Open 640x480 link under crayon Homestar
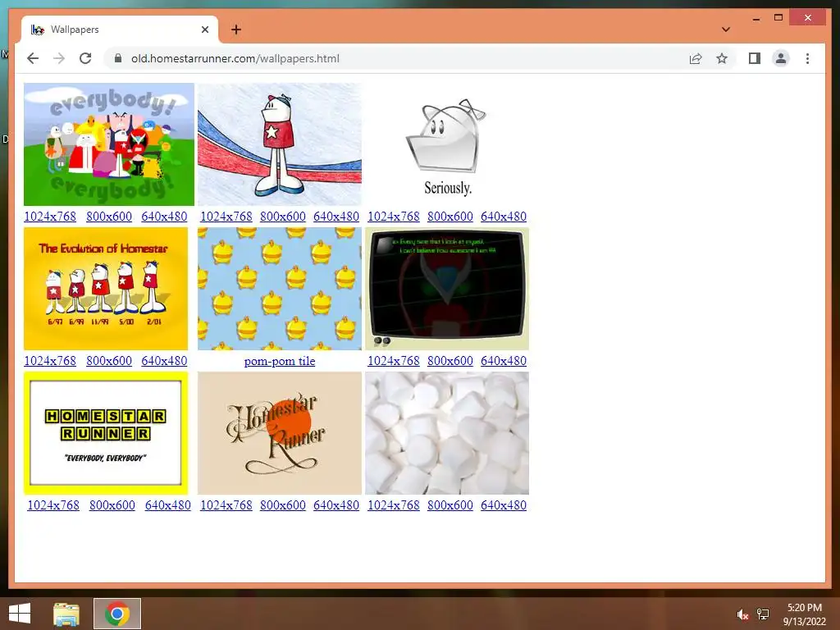 coord(336,217)
